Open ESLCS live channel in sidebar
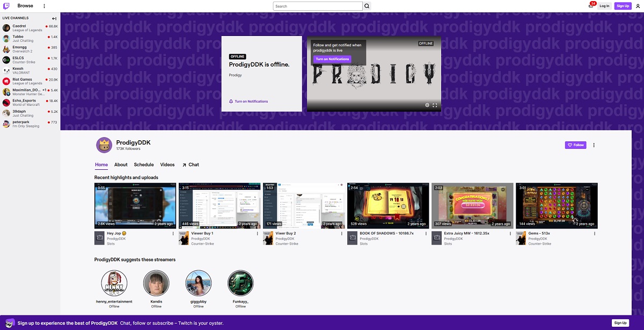This screenshot has height=330, width=644. pyautogui.click(x=30, y=60)
